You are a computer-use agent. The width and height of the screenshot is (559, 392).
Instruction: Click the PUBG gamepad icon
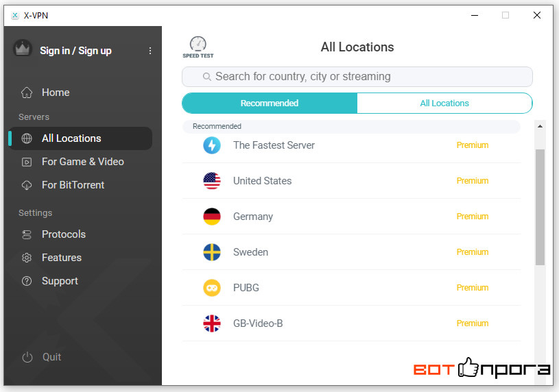click(x=212, y=288)
